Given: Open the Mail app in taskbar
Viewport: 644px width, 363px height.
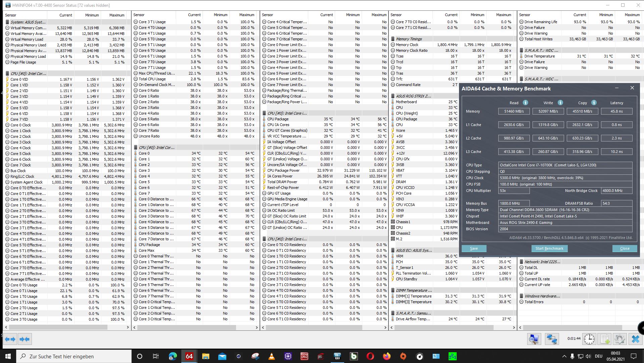Looking at the screenshot, I should click(x=222, y=356).
